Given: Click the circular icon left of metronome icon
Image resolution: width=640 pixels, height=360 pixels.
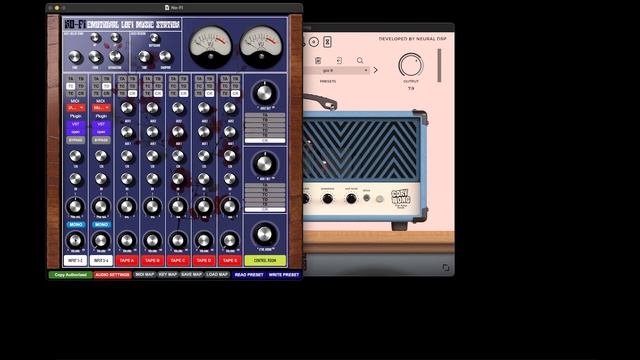Looking at the screenshot, I should [313, 42].
